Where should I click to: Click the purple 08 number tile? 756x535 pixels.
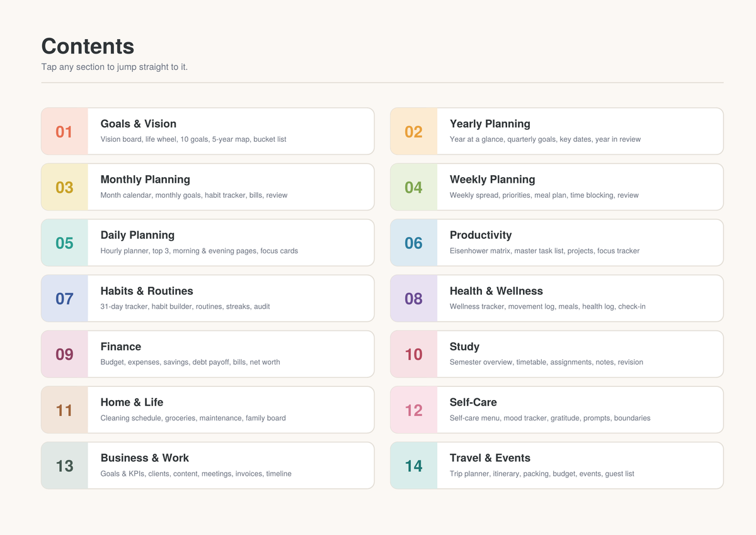point(413,298)
